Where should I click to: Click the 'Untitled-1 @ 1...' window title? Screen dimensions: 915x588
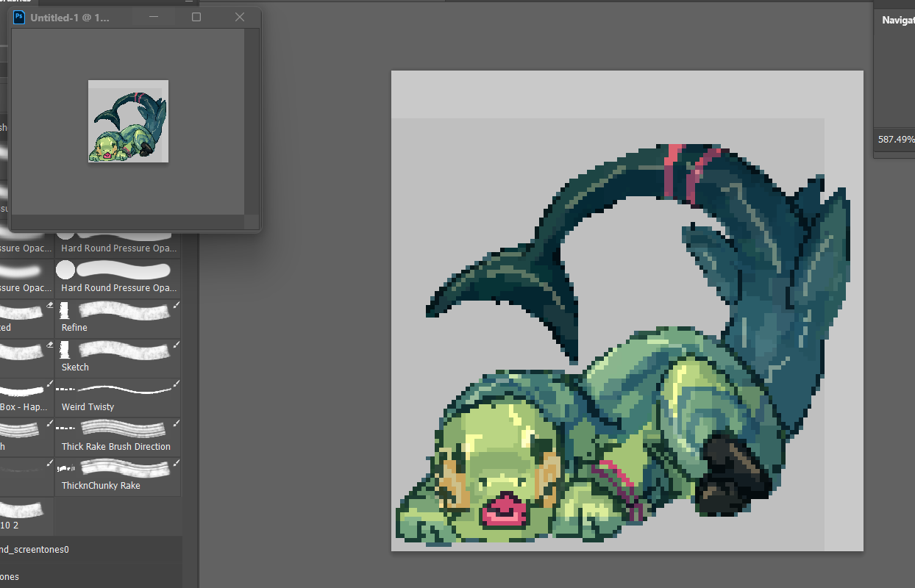coord(70,18)
